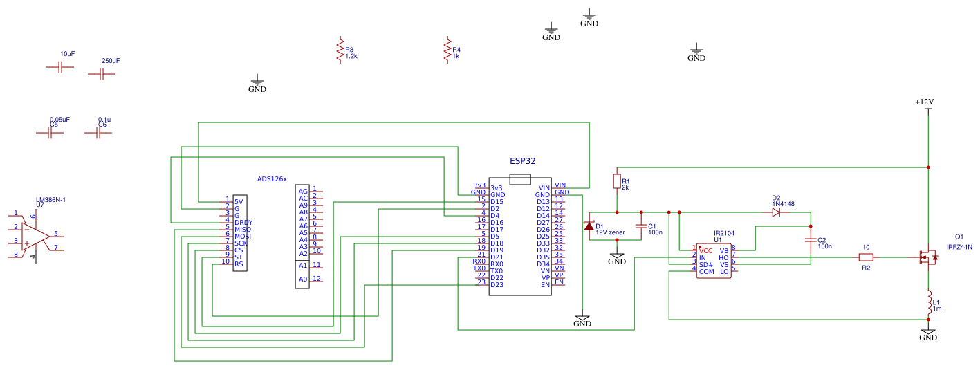Screen dimensions: 980x368
Task: Click the HO pin label on IR2104
Action: (724, 257)
